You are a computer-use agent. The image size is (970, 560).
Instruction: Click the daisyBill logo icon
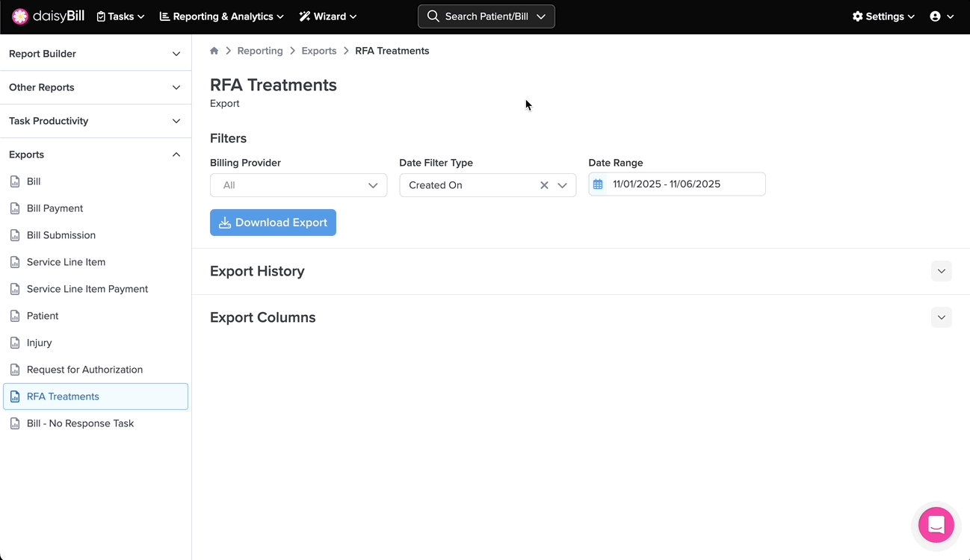click(x=20, y=16)
